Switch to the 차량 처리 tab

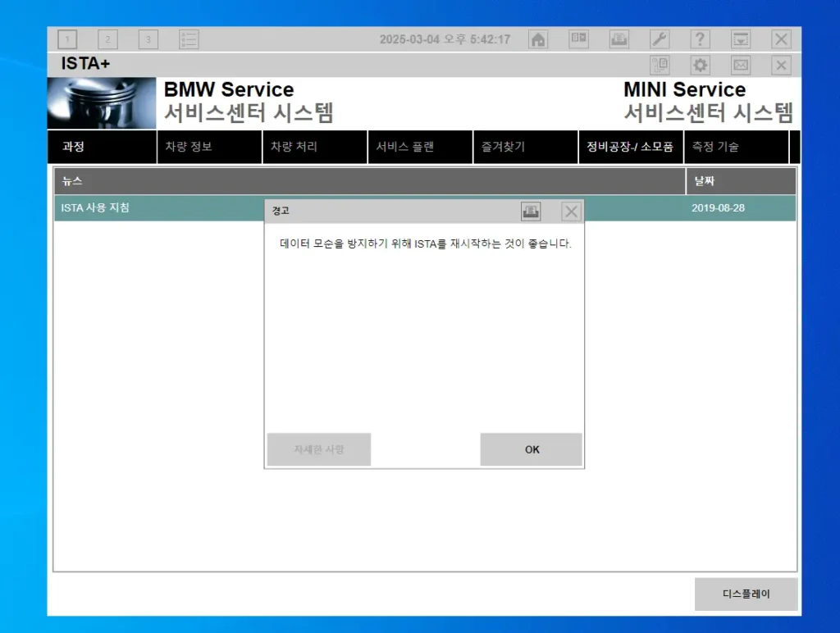click(x=315, y=147)
